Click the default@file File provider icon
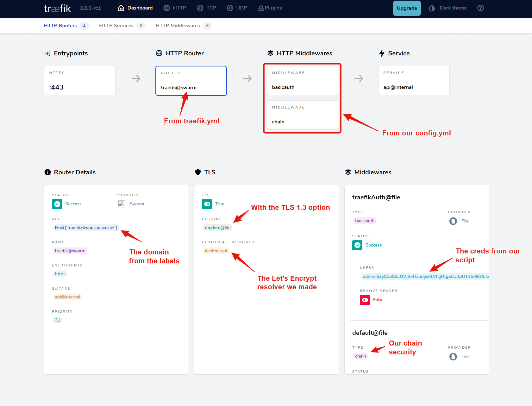Image resolution: width=532 pixels, height=406 pixels. tap(453, 357)
